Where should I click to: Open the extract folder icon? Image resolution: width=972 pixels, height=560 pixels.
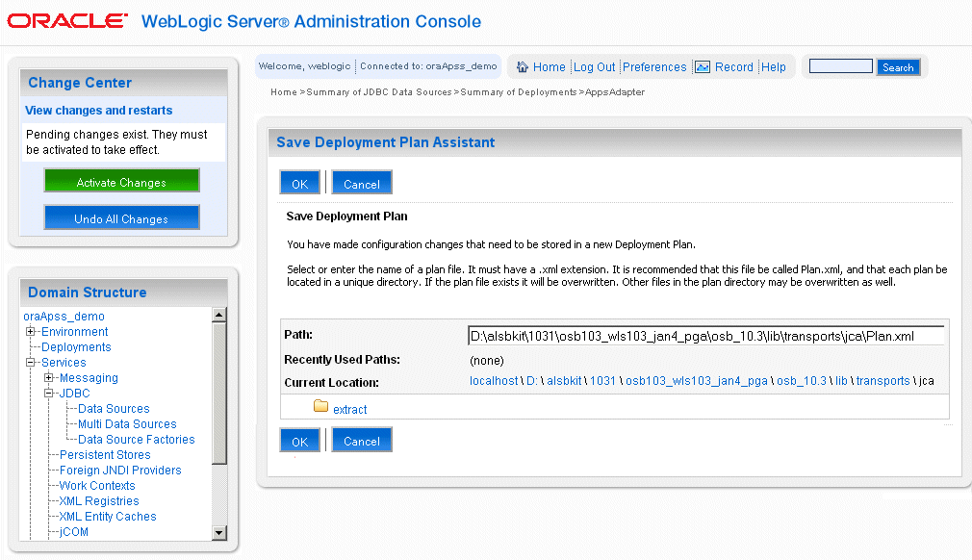(x=320, y=406)
